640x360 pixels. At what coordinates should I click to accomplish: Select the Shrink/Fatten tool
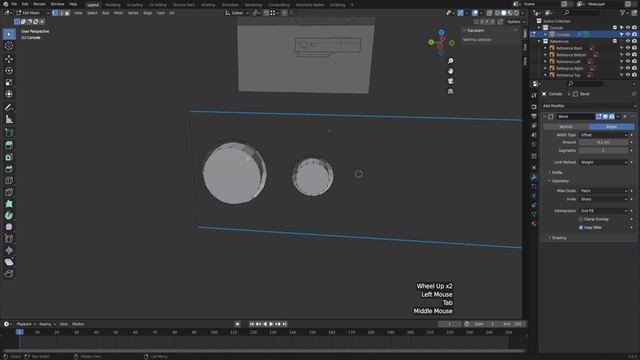coord(9,250)
